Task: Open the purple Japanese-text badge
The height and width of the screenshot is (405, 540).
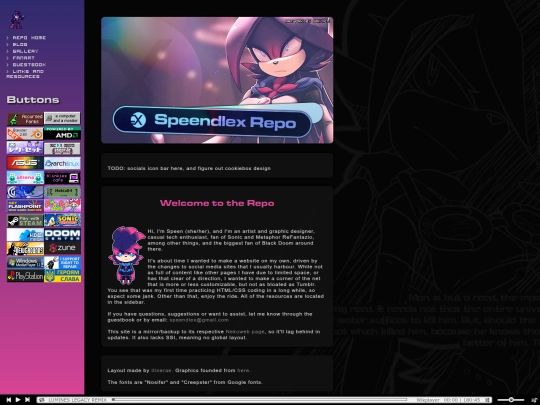Action: 25,148
